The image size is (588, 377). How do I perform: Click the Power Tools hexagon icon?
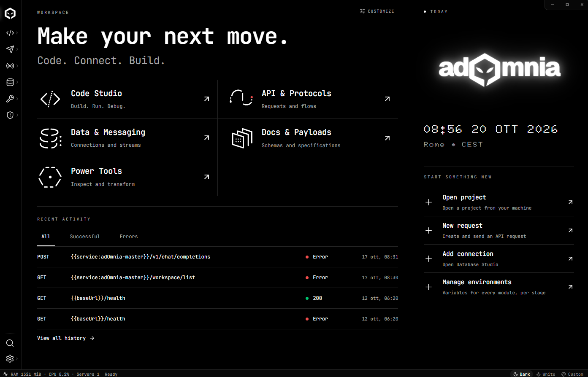pyautogui.click(x=50, y=177)
